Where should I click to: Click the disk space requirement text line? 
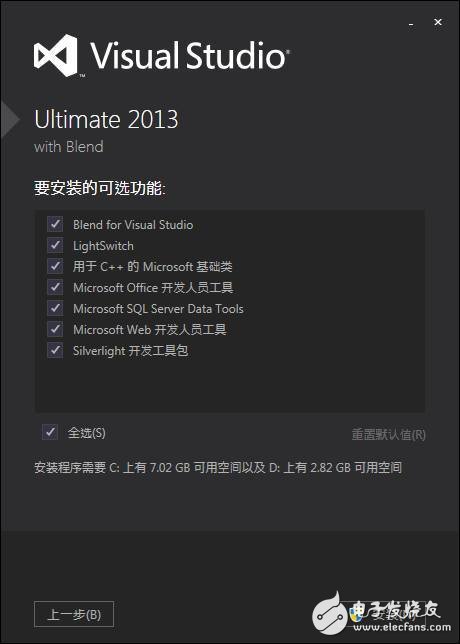click(x=218, y=467)
